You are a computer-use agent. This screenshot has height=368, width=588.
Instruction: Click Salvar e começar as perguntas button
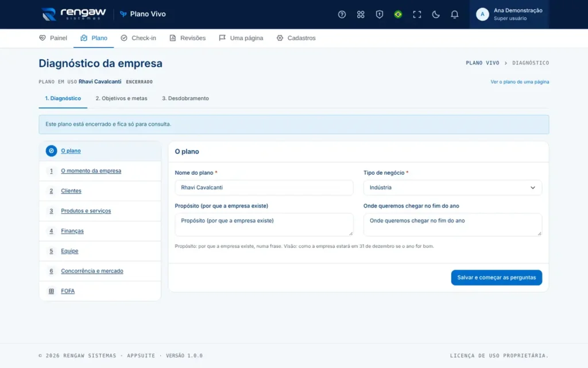(x=496, y=278)
